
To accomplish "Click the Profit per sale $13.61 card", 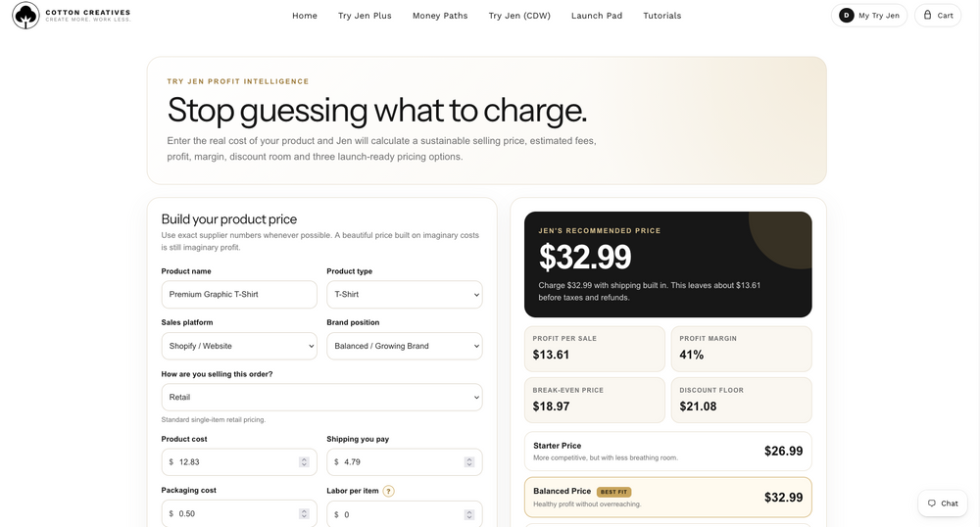I will 595,349.
